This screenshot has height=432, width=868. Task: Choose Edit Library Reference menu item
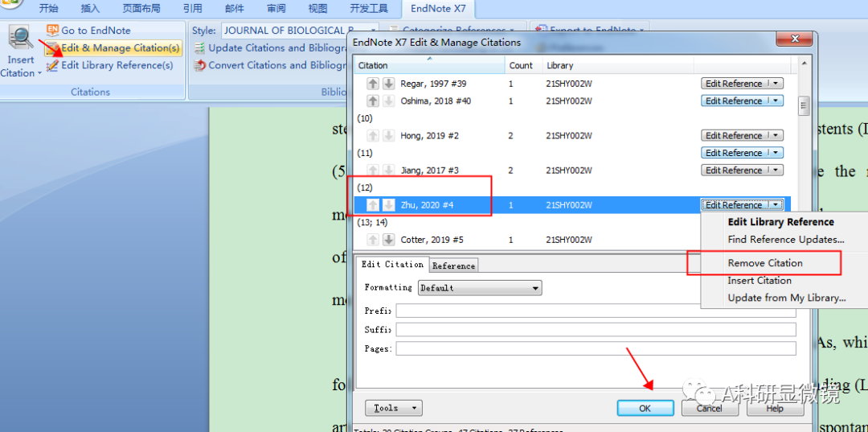coord(780,222)
